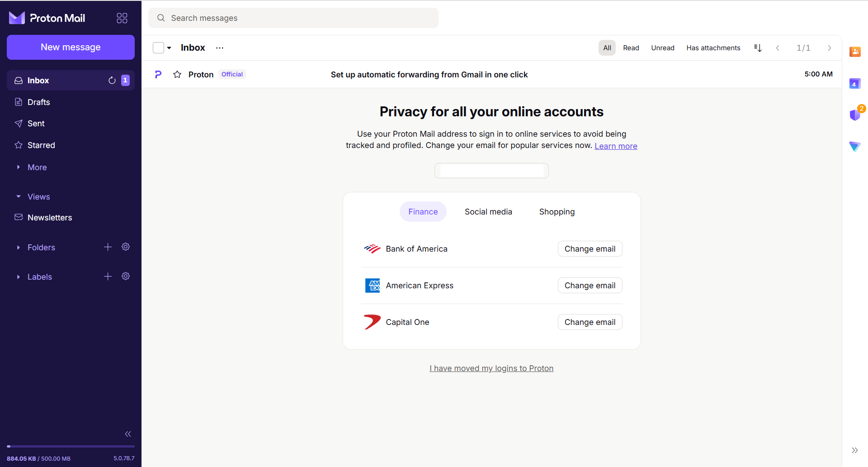Click the storage usage progress bar
The width and height of the screenshot is (868, 467).
pyautogui.click(x=71, y=447)
